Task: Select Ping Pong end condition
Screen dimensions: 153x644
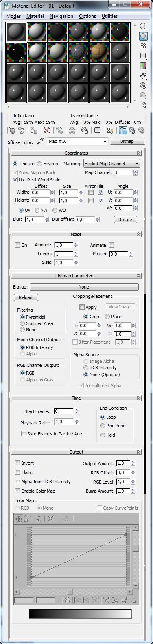Action: pos(103,426)
